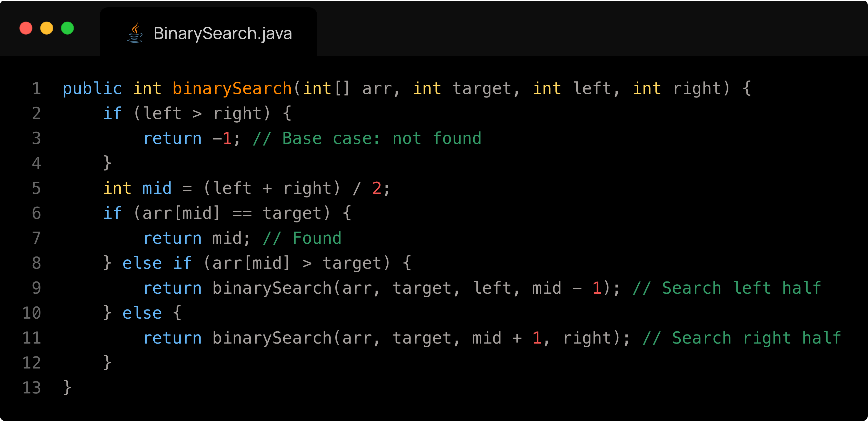
Task: Click the red close window button
Action: click(26, 28)
